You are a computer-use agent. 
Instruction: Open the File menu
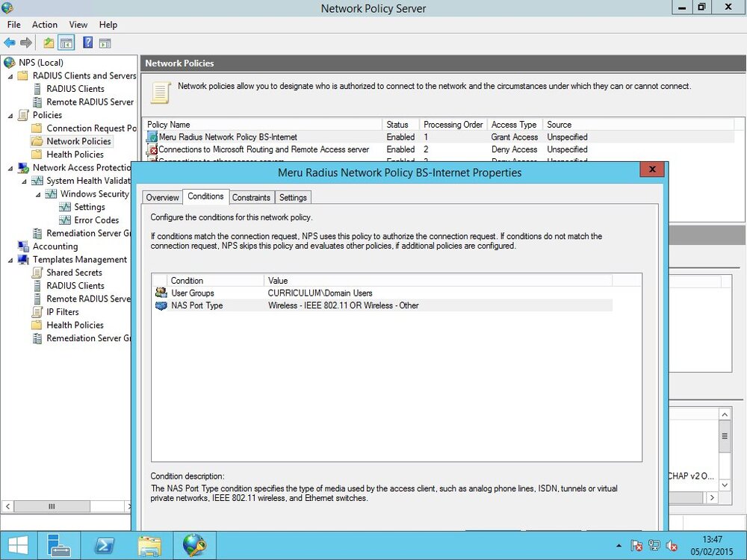tap(13, 25)
